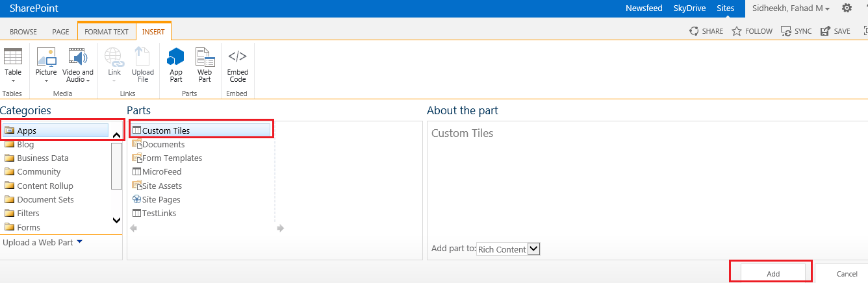Select the Documents part
Screen dimensions: 868x283
pos(159,144)
